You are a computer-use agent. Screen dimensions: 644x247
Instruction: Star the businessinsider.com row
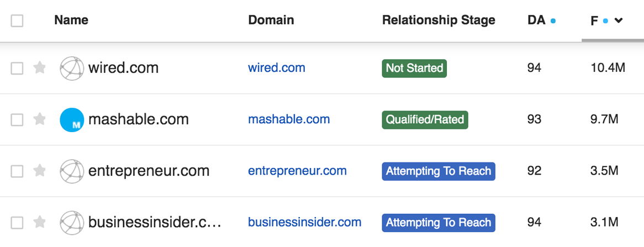39,223
